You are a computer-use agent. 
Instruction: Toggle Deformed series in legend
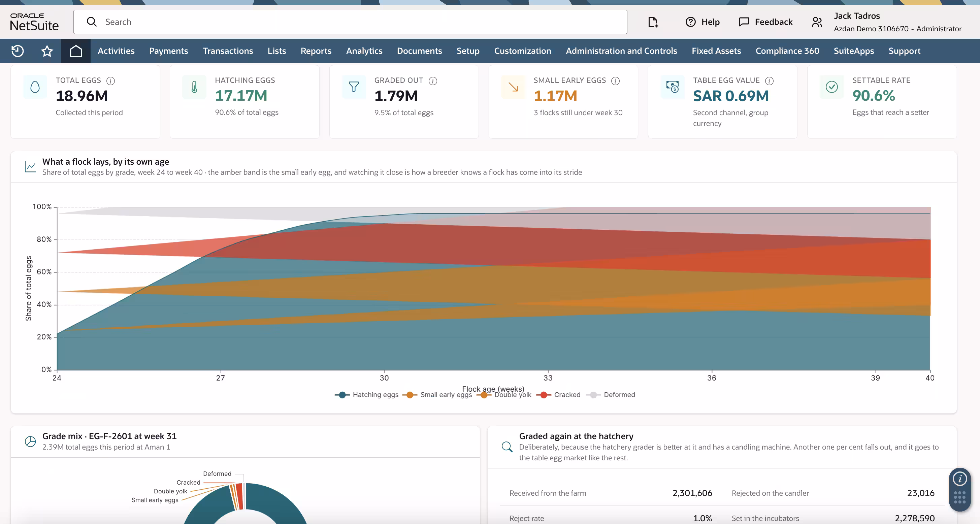click(x=611, y=395)
